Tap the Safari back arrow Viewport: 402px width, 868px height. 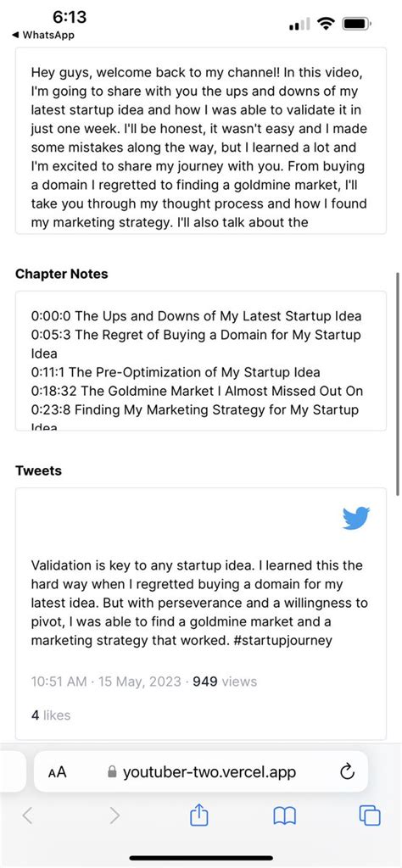tap(28, 815)
